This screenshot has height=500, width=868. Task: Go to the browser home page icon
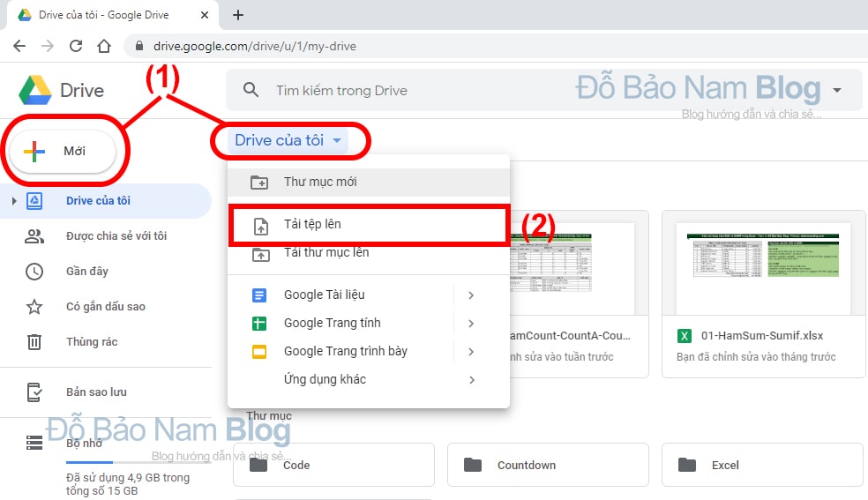click(x=104, y=46)
